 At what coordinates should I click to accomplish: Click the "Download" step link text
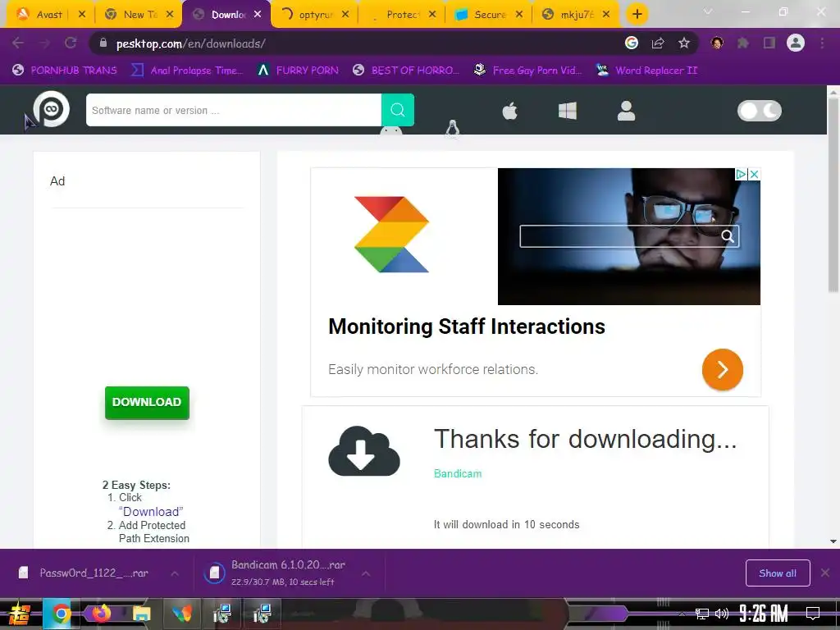(x=151, y=512)
